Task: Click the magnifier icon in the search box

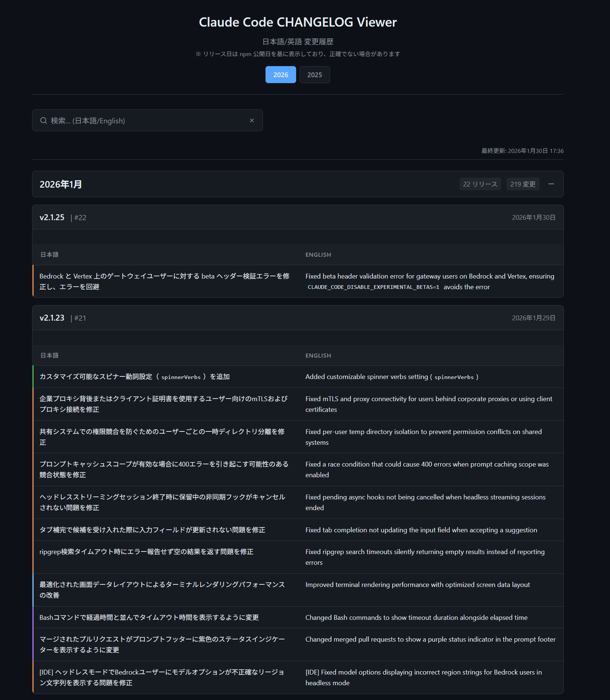Action: (x=44, y=120)
